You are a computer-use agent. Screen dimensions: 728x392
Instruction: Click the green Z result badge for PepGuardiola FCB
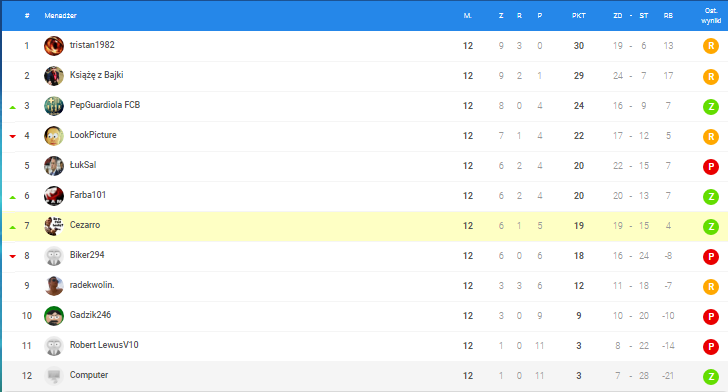[711, 106]
